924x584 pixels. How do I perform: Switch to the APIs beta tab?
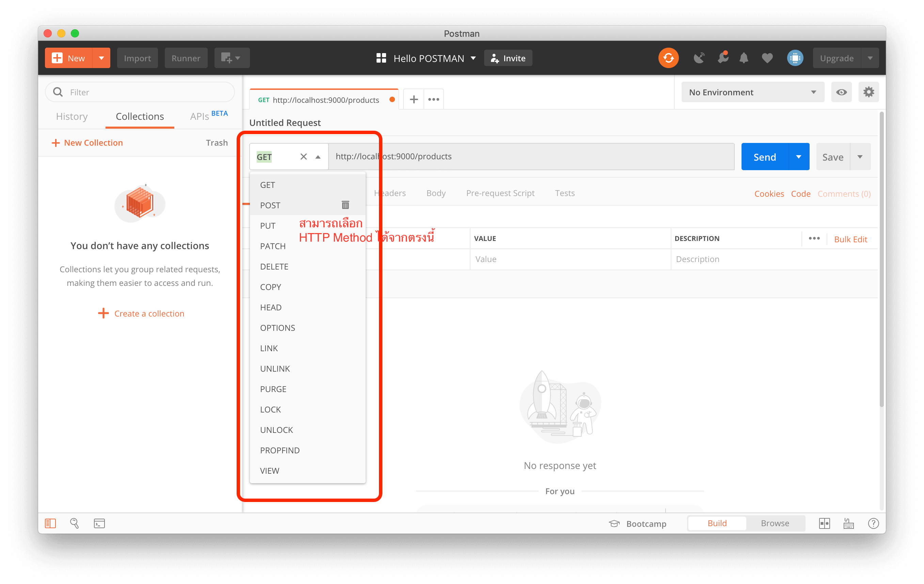tap(208, 116)
